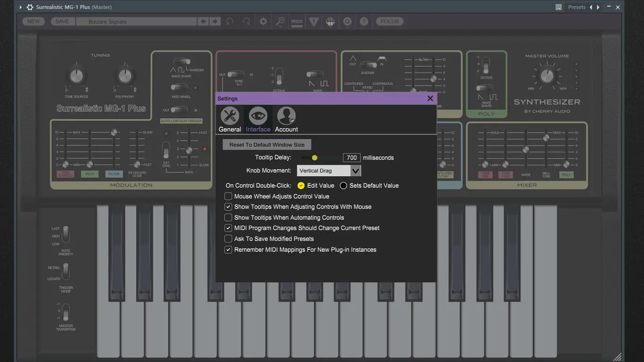Click the MIDI icon in toolbar
The image size is (644, 362).
[297, 22]
